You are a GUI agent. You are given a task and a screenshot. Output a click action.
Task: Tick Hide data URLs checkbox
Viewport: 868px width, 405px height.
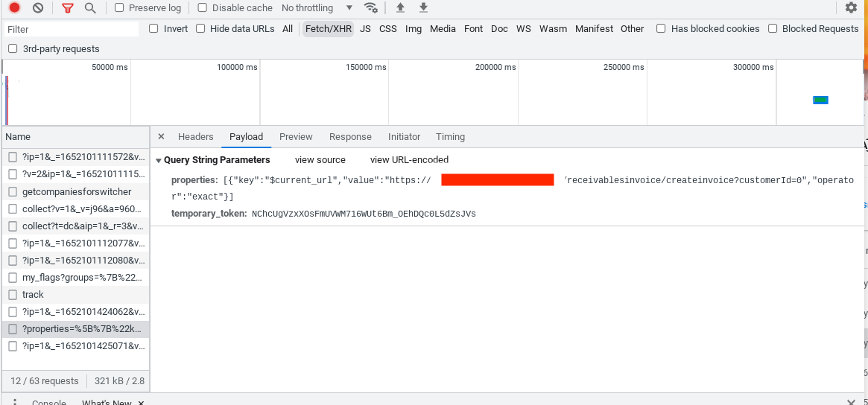200,29
